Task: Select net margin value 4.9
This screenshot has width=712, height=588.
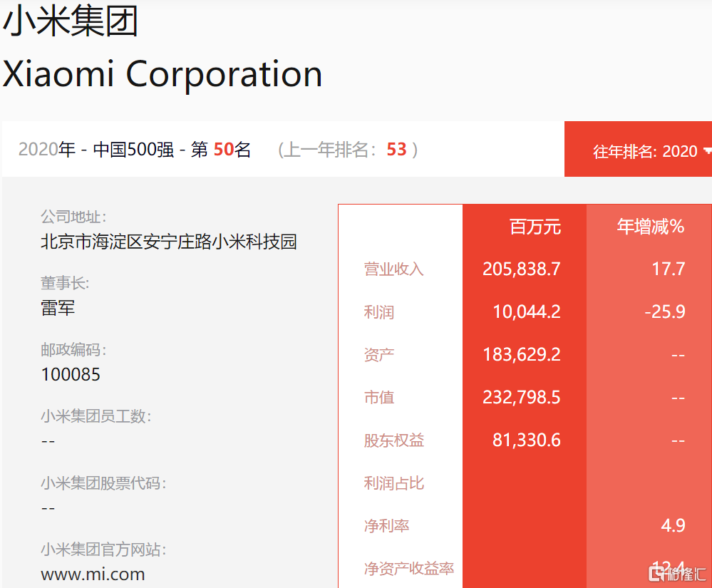Action: click(673, 525)
